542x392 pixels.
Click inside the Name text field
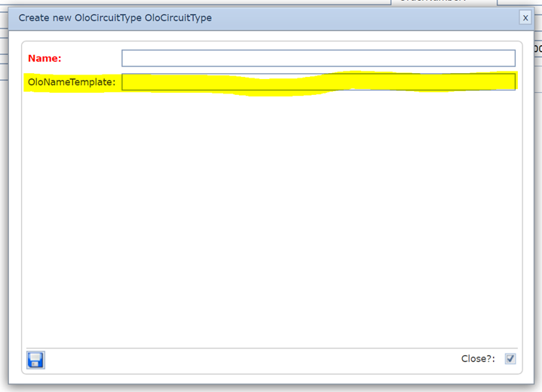pyautogui.click(x=318, y=58)
